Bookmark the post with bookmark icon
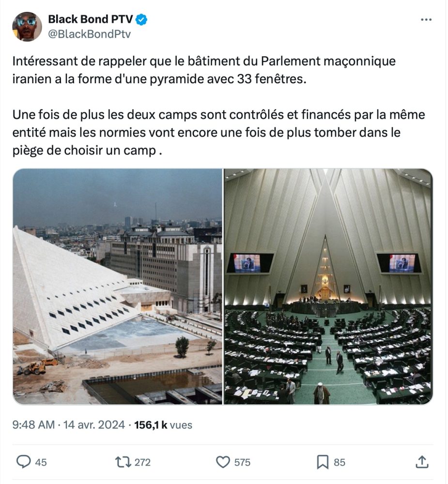The height and width of the screenshot is (484, 448). [x=323, y=462]
